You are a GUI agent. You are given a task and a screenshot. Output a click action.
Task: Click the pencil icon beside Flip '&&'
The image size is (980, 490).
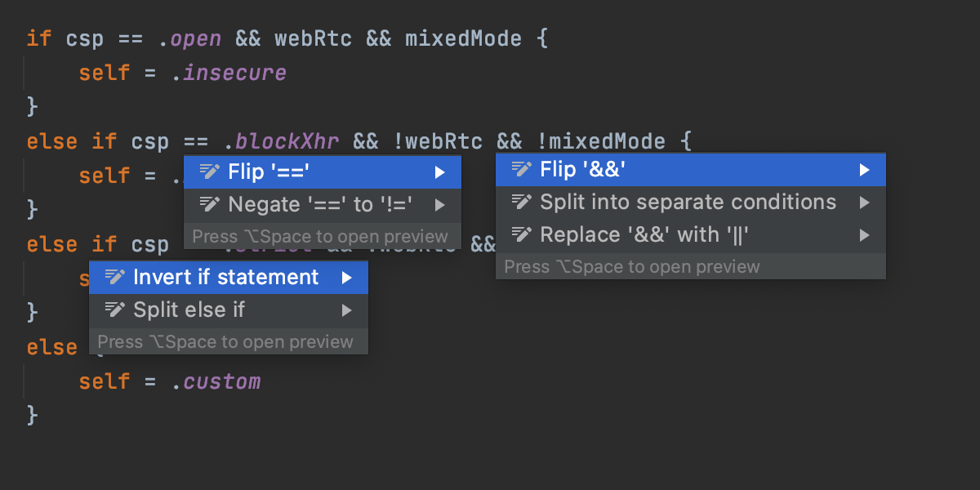pos(522,169)
